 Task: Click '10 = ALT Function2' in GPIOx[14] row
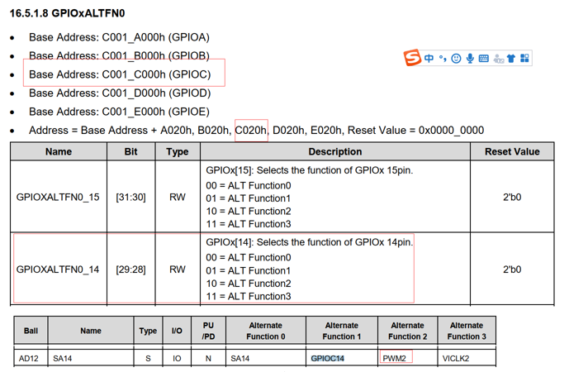point(249,284)
